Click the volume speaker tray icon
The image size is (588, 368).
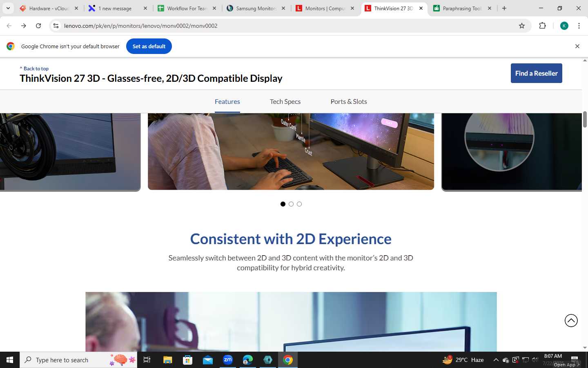[x=535, y=360]
